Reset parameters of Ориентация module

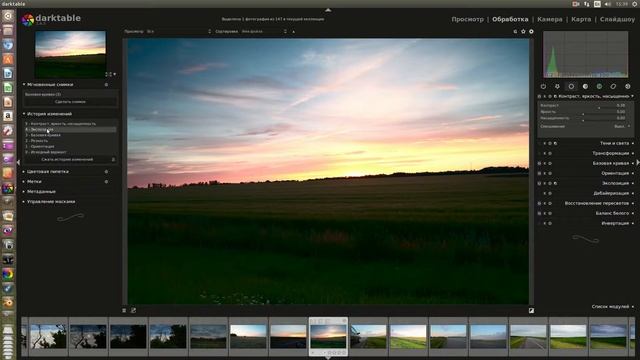550,173
